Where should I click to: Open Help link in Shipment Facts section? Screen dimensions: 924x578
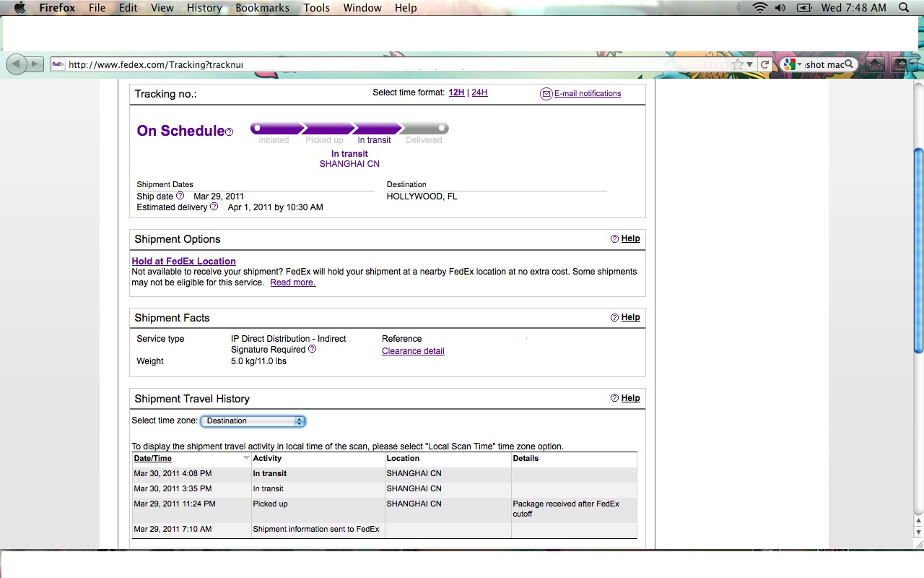(630, 317)
